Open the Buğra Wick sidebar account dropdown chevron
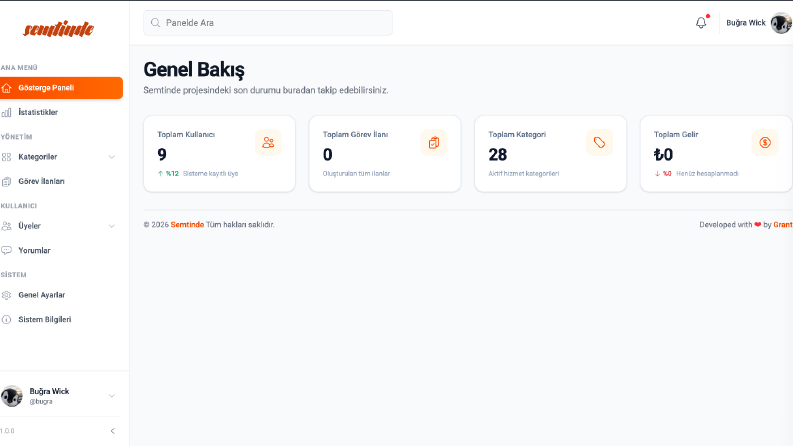 tap(112, 396)
